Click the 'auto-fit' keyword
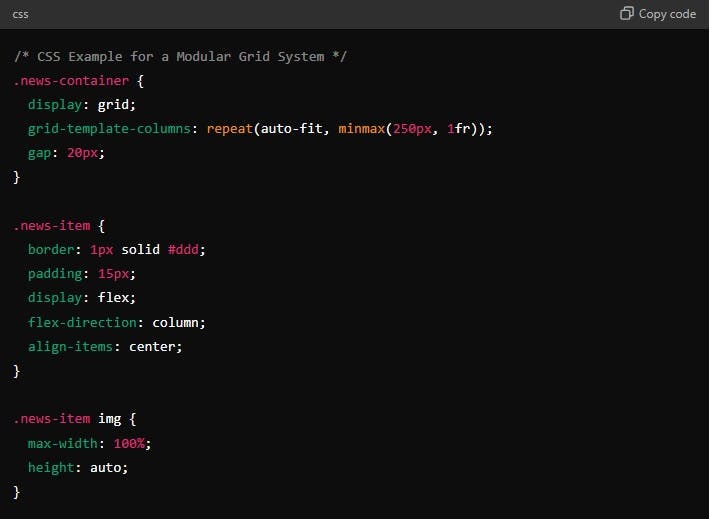The width and height of the screenshot is (712, 519). [x=292, y=129]
